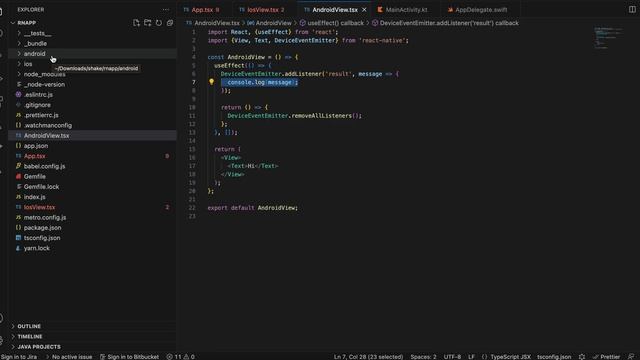Image resolution: width=640 pixels, height=360 pixels.
Task: Close the AndroidView.tsx tab
Action: (x=364, y=9)
